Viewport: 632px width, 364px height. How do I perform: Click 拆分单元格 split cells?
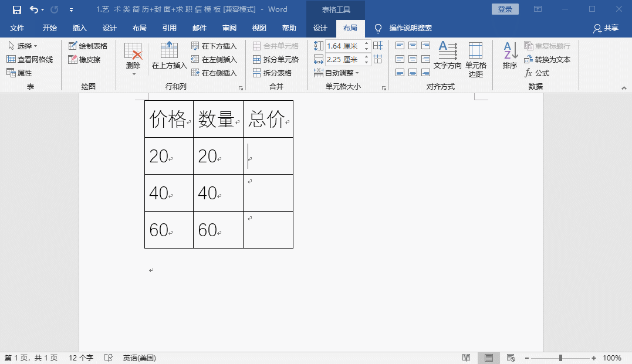point(276,59)
